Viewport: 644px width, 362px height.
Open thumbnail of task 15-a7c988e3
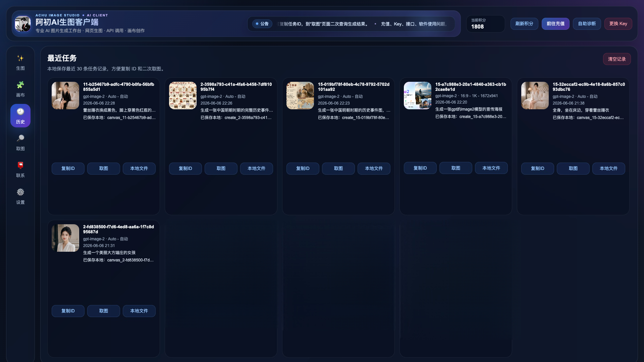pos(418,96)
